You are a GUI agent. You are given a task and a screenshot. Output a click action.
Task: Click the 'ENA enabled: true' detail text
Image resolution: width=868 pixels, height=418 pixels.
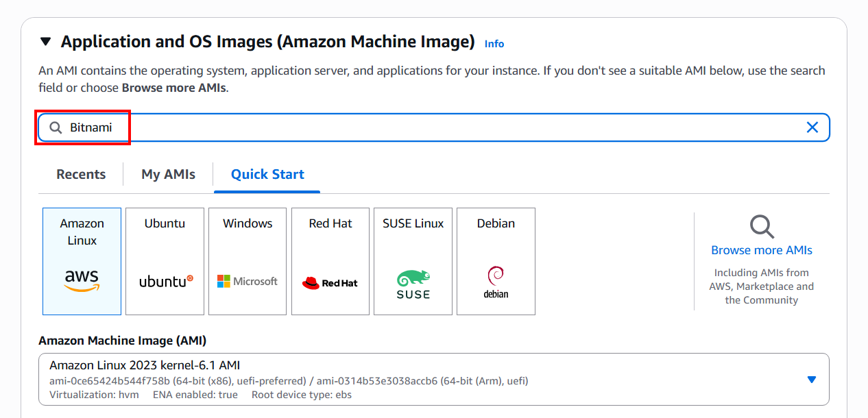[x=194, y=395]
